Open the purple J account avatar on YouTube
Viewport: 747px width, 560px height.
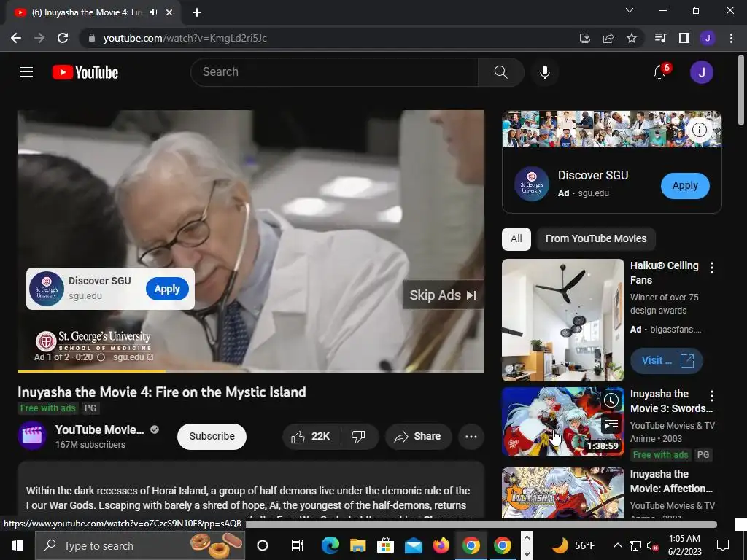click(x=701, y=72)
